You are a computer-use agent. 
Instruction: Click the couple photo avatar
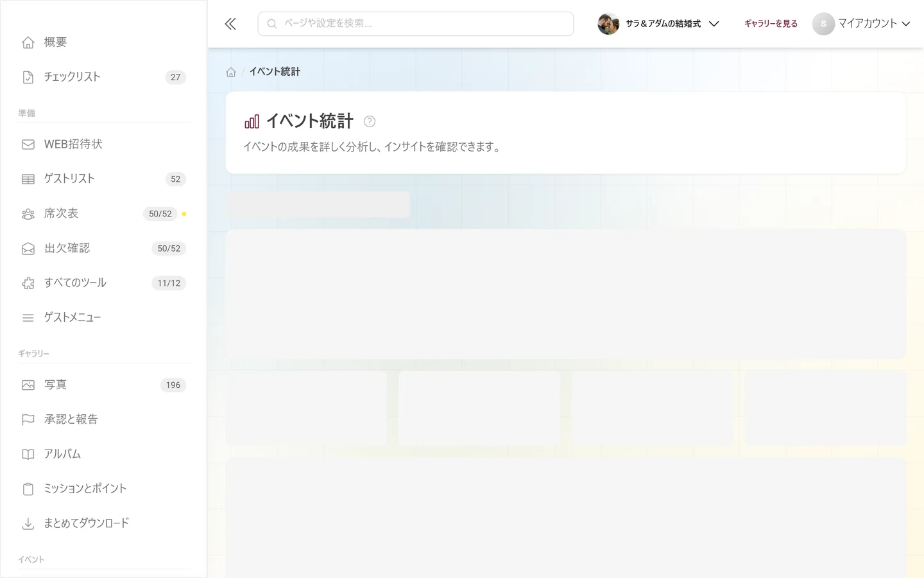pos(608,24)
